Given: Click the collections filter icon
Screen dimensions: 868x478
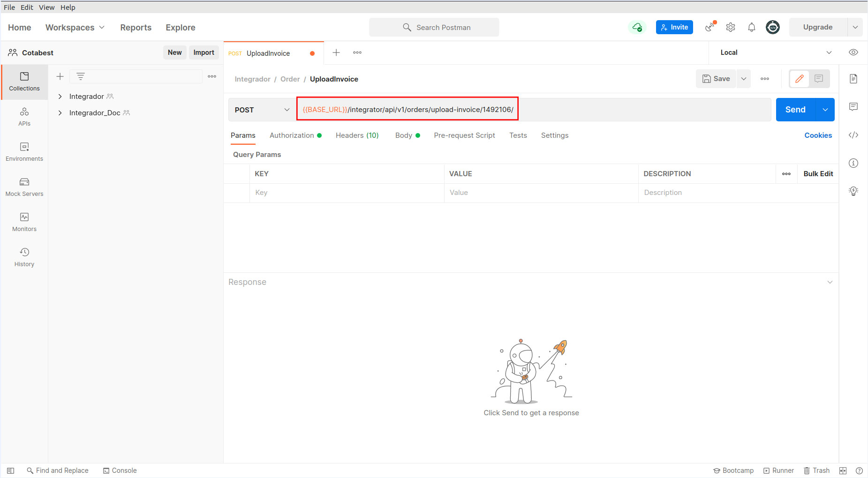Looking at the screenshot, I should click(81, 76).
